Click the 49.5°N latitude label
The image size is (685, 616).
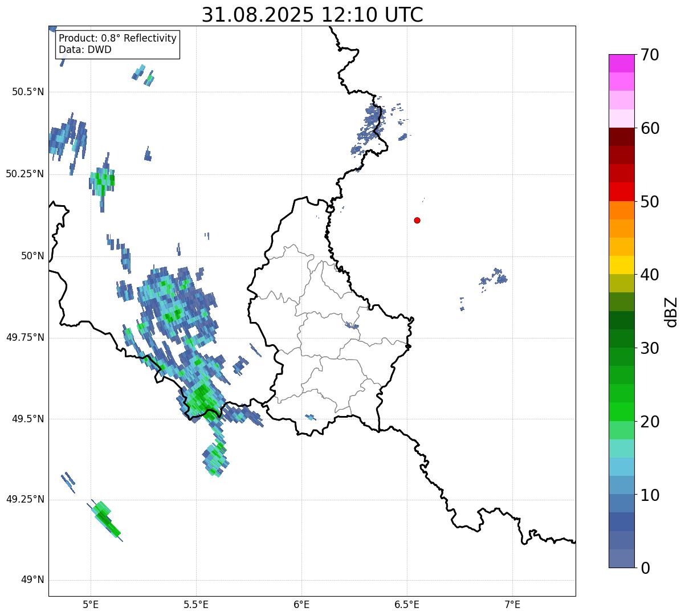[x=28, y=419]
